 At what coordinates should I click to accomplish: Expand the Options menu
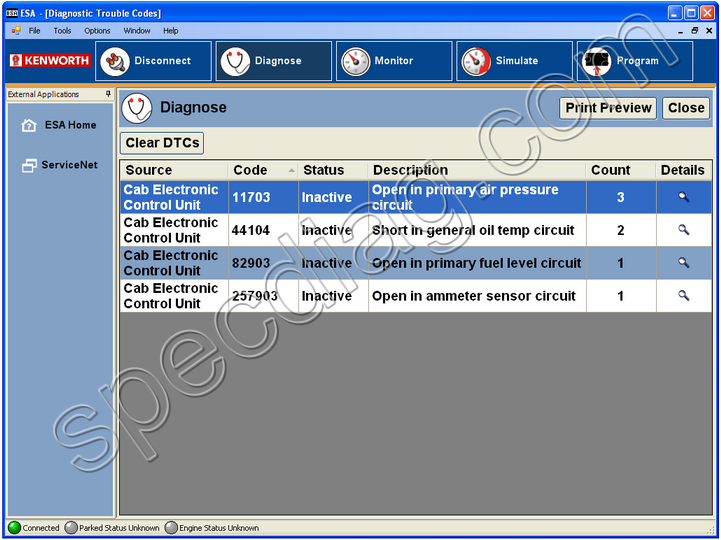coord(97,31)
